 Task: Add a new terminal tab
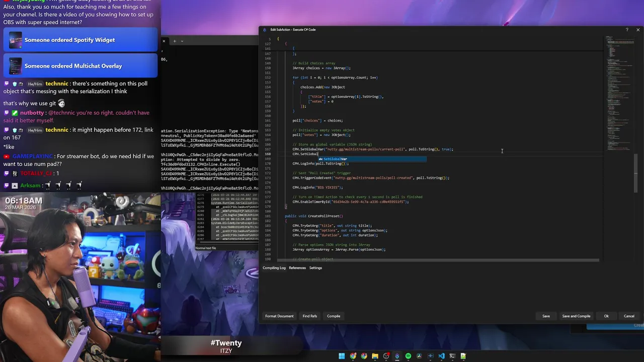click(x=175, y=41)
